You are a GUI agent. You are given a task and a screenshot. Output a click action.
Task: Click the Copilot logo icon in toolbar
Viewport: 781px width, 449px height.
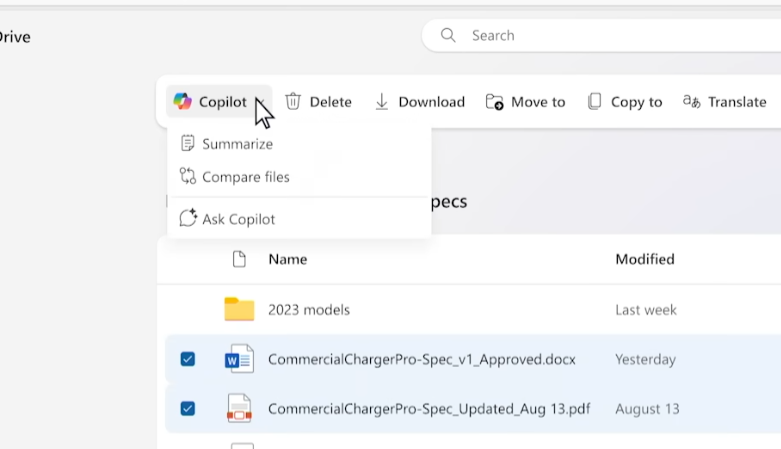(182, 101)
